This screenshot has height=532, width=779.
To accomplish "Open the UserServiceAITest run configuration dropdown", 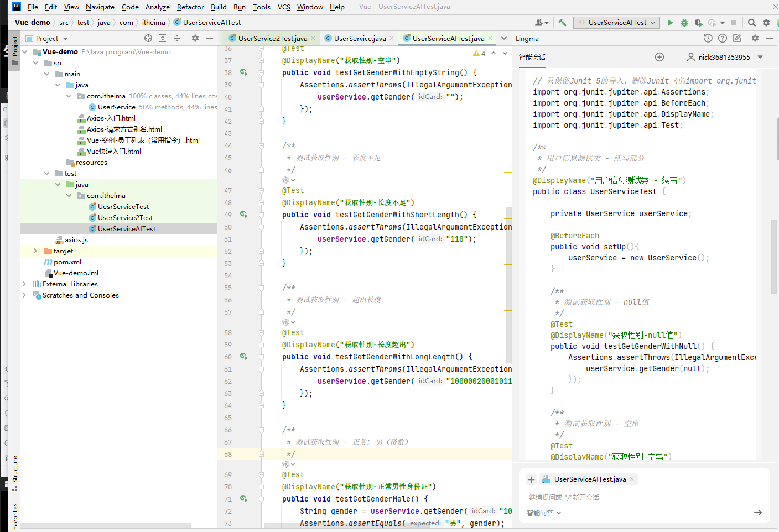I will [x=616, y=23].
